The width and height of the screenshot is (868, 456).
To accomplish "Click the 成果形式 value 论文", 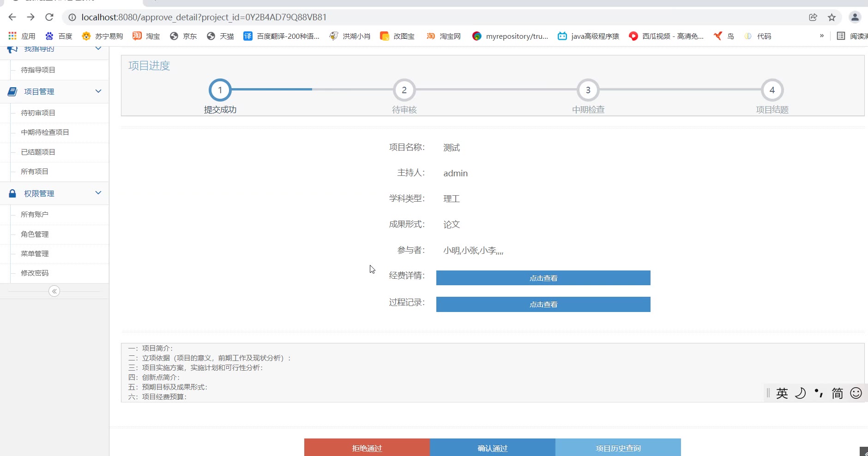I will click(452, 225).
